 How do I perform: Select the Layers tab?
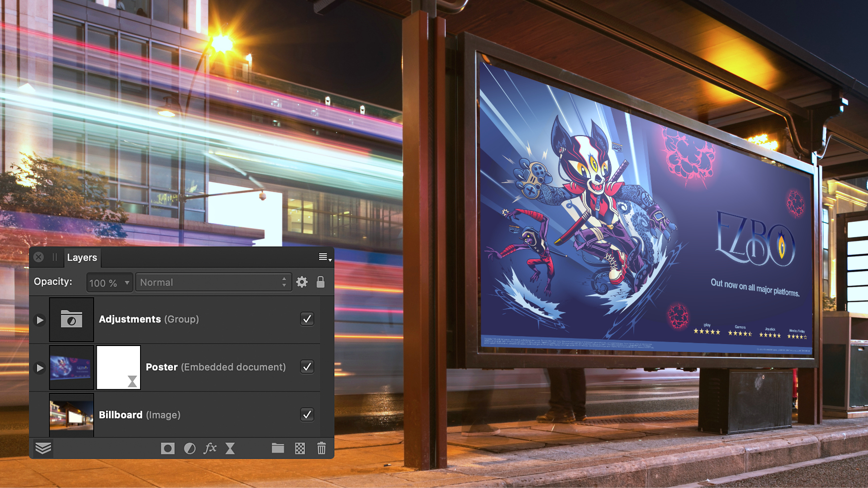pyautogui.click(x=82, y=257)
